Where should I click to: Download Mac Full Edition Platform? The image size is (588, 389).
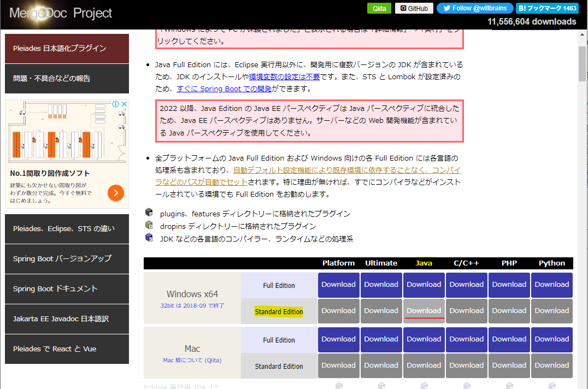pyautogui.click(x=339, y=339)
